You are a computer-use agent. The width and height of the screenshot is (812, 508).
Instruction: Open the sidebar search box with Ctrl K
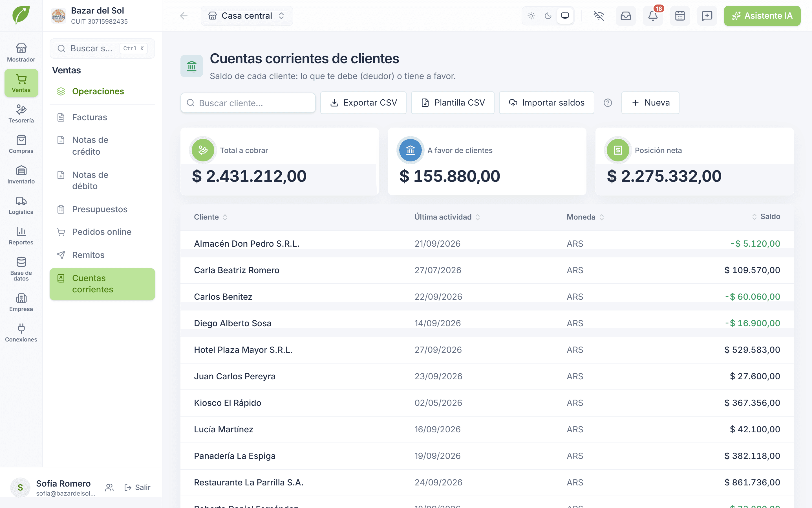click(102, 48)
